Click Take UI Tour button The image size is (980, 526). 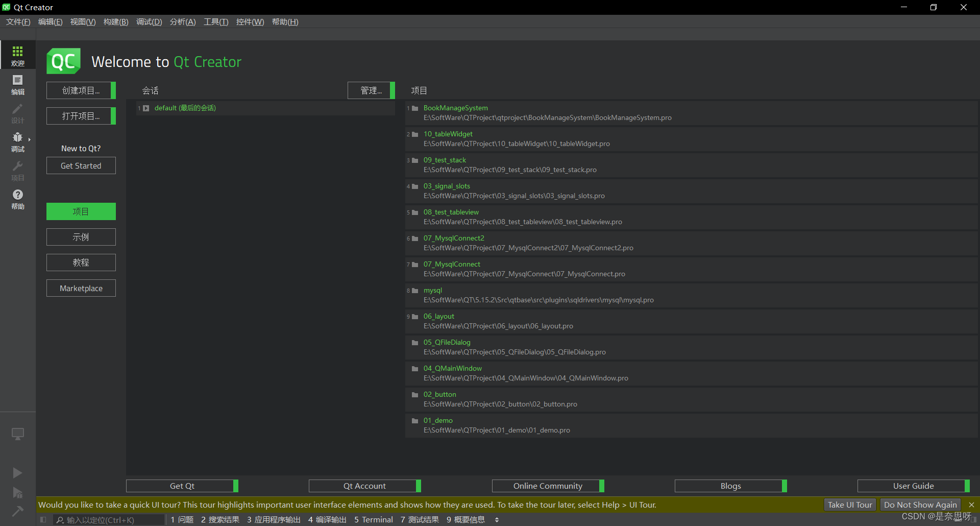click(x=850, y=505)
